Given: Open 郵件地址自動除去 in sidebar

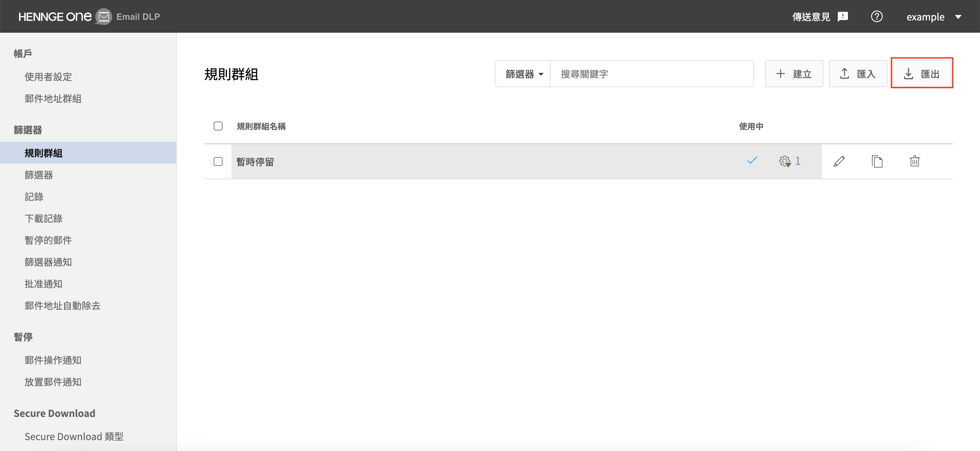Looking at the screenshot, I should [62, 306].
